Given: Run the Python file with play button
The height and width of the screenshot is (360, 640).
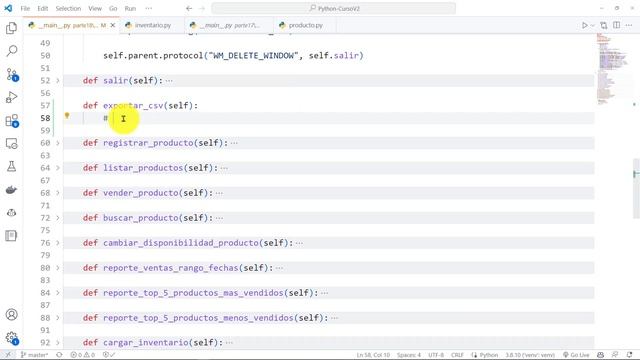Looking at the screenshot, I should (x=584, y=25).
